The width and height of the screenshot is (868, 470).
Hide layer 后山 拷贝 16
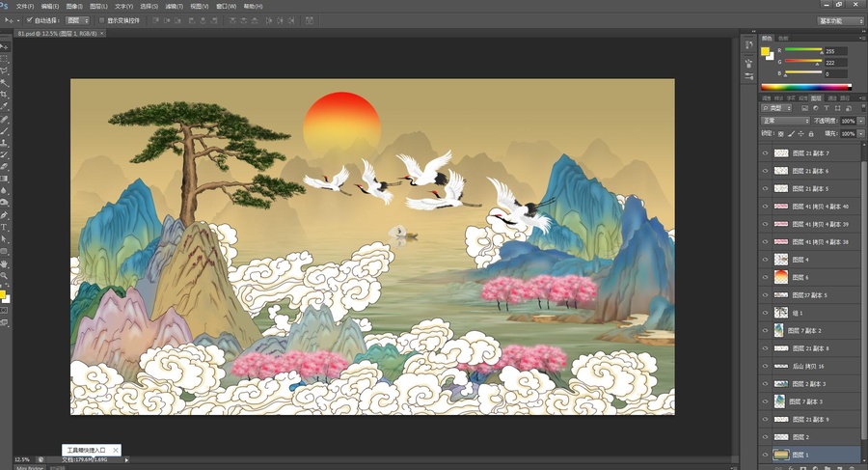click(766, 366)
